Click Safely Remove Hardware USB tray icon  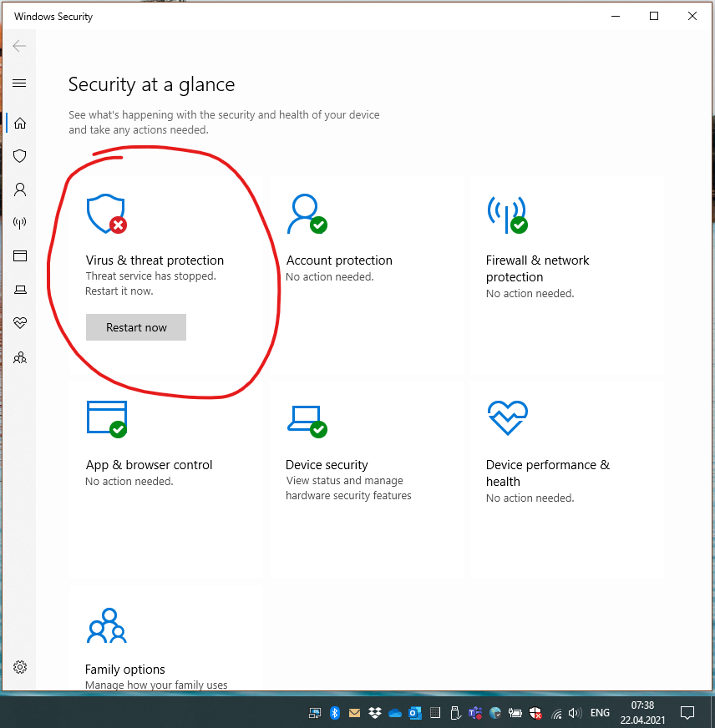point(455,713)
